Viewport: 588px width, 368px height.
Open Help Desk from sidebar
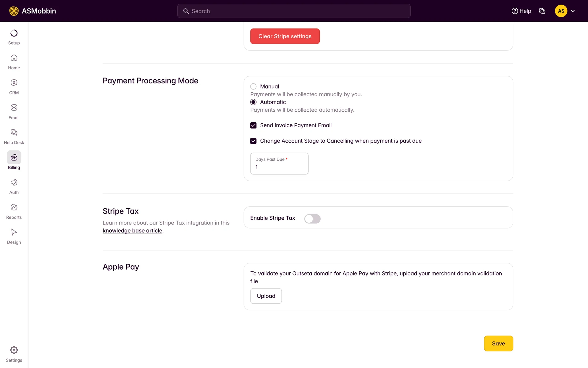point(14,132)
